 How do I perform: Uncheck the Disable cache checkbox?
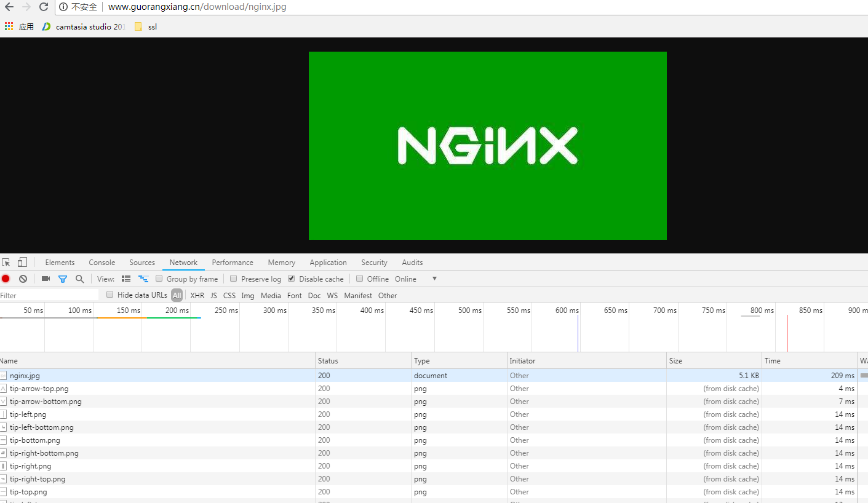click(292, 279)
